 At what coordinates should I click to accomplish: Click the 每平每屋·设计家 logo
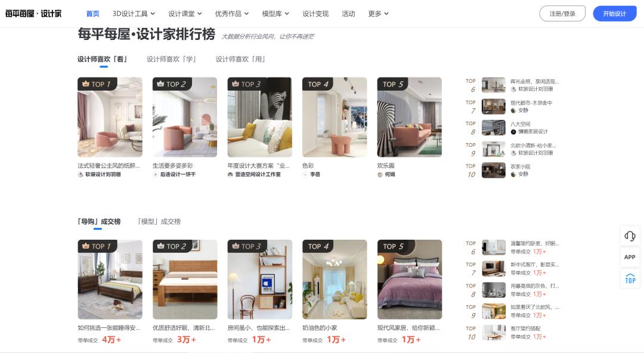click(x=33, y=14)
